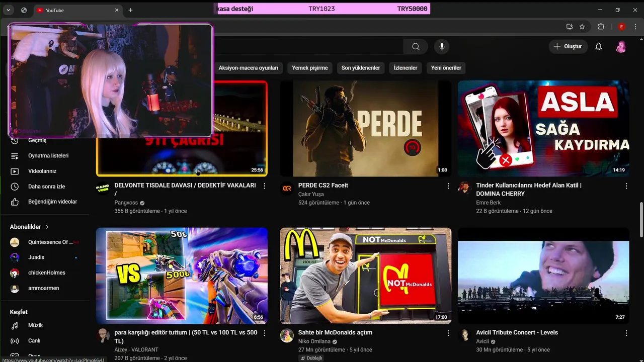Image resolution: width=644 pixels, height=362 pixels.
Task: Open options menu for DELVONTE TISDALE DAVASI video
Action: coord(265,186)
